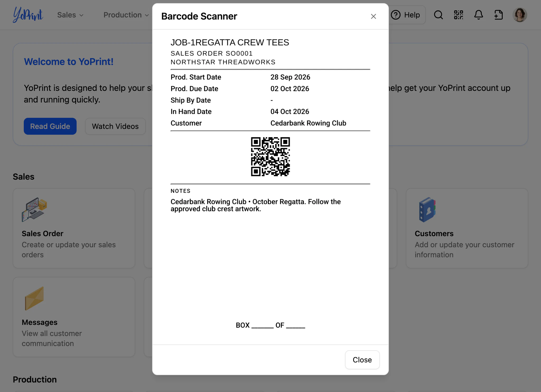Open the Production dropdown menu
Screen dimensions: 541x392
point(126,15)
